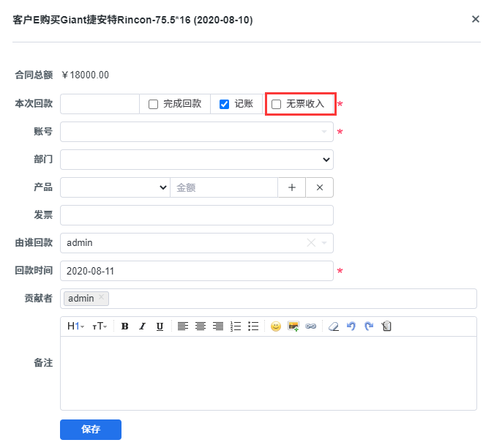Click the 保存 save button

pos(91,430)
